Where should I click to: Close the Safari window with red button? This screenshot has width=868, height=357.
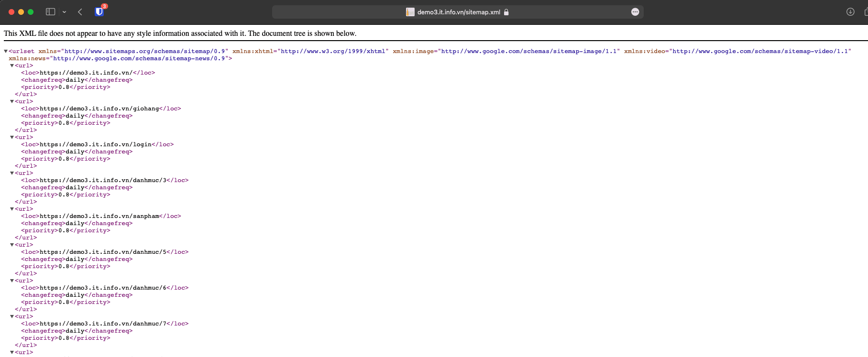(11, 12)
